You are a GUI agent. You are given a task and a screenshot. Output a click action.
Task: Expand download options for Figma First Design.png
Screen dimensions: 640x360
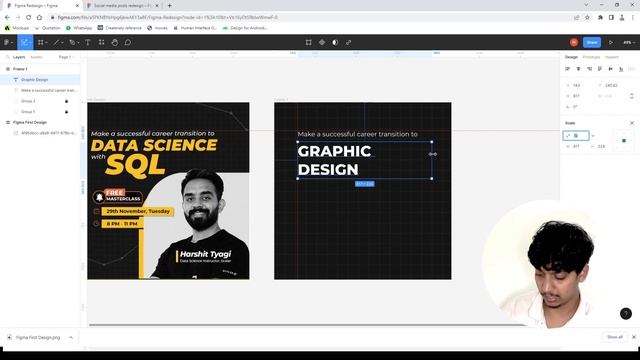point(71,338)
